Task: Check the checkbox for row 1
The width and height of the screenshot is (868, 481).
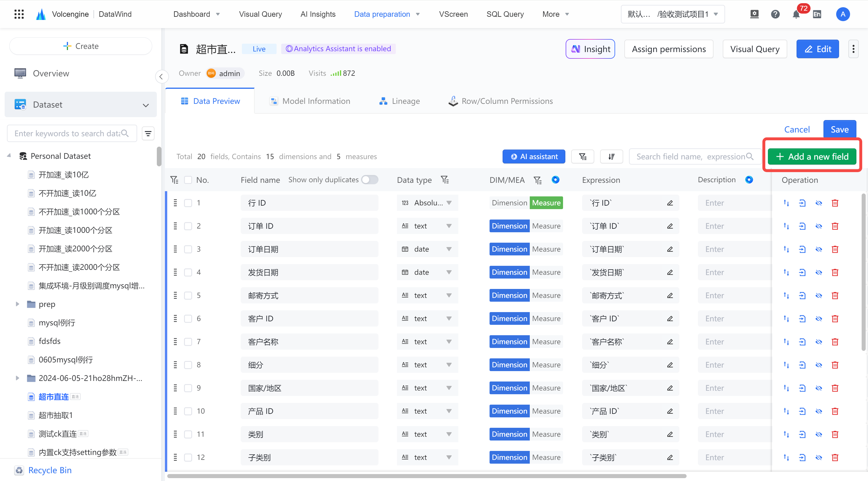Action: 188,203
